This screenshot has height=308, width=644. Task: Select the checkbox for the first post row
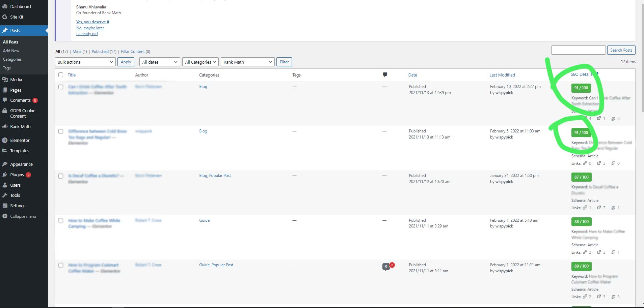click(x=61, y=87)
